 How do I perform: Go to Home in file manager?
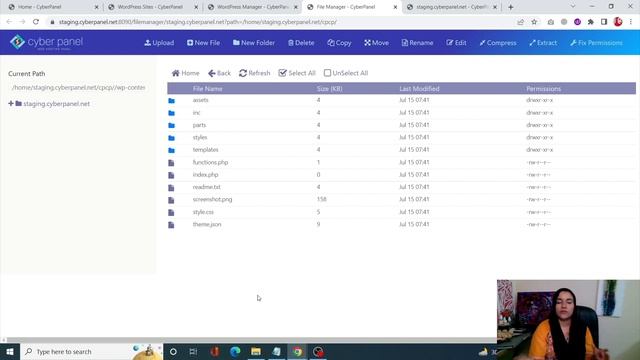coord(186,73)
